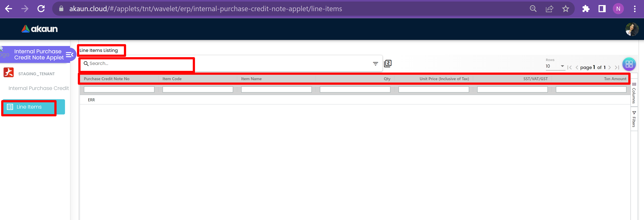Open Internal Purchase Credit sidebar item

click(38, 88)
